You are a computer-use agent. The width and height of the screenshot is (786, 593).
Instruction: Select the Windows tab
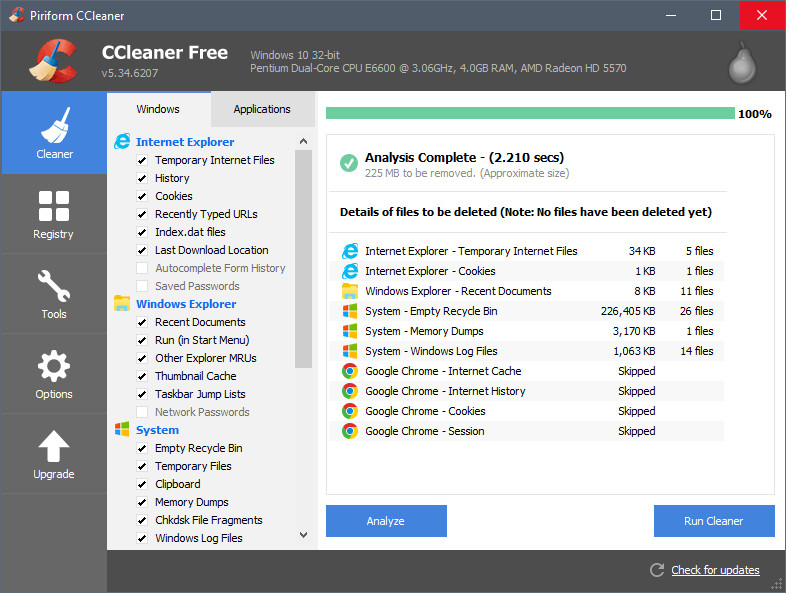pos(158,109)
